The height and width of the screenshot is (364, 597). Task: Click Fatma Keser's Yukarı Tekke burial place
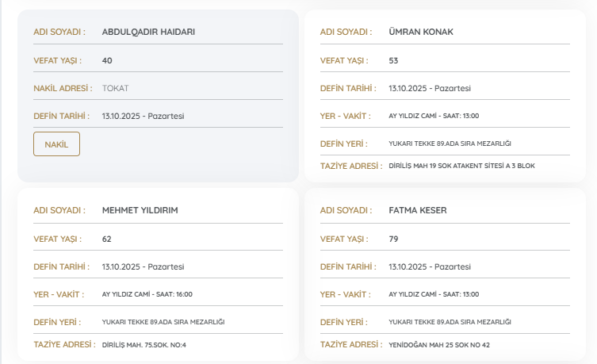pos(450,322)
